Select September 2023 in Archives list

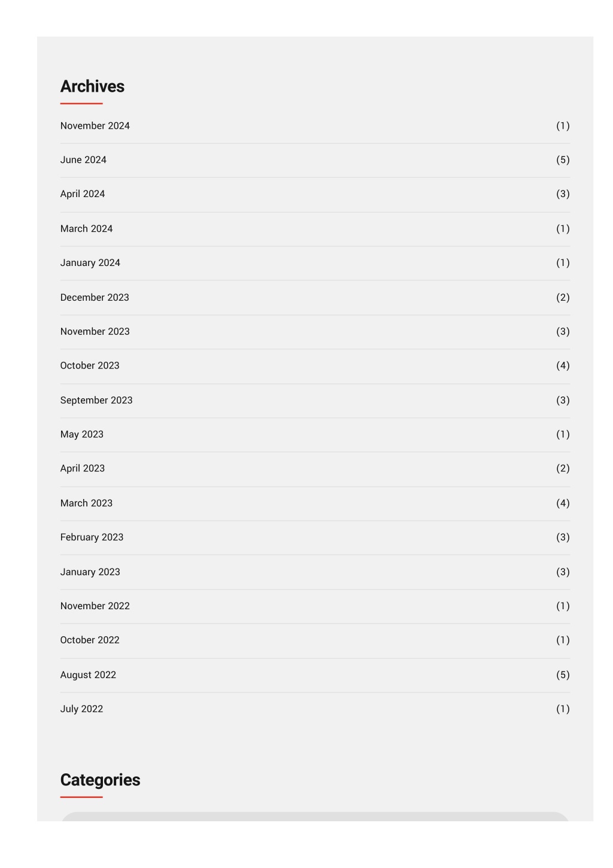click(x=96, y=400)
